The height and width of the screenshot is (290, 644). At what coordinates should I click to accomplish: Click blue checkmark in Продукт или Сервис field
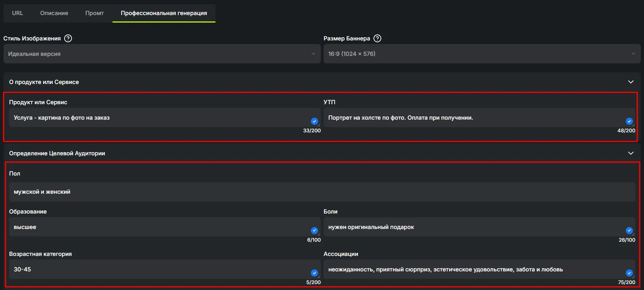[314, 121]
